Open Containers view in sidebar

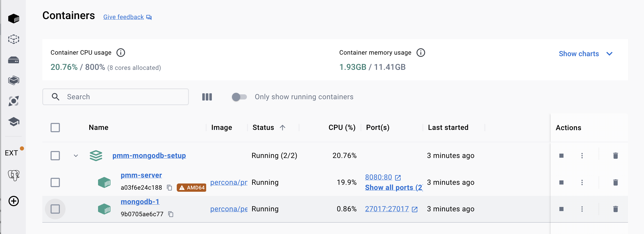(14, 19)
